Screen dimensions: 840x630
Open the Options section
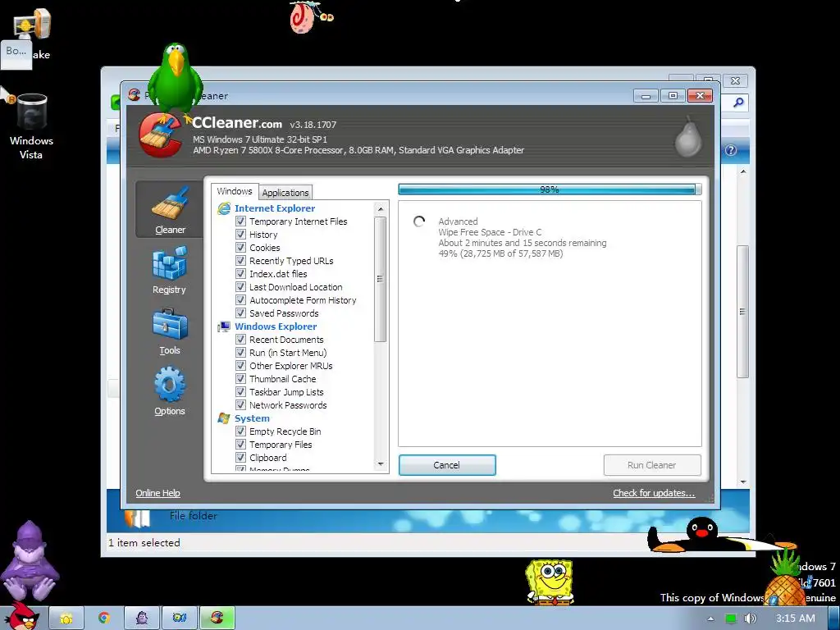(x=169, y=391)
